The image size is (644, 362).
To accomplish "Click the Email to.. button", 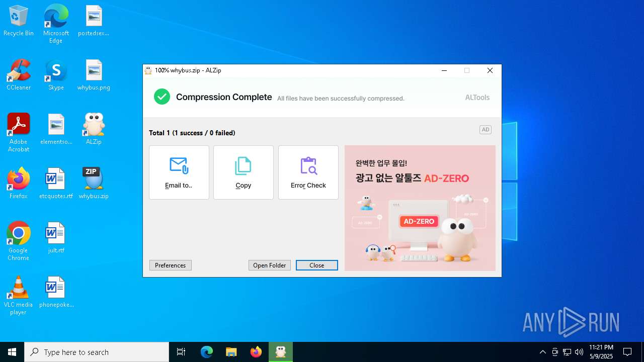I will (x=179, y=172).
